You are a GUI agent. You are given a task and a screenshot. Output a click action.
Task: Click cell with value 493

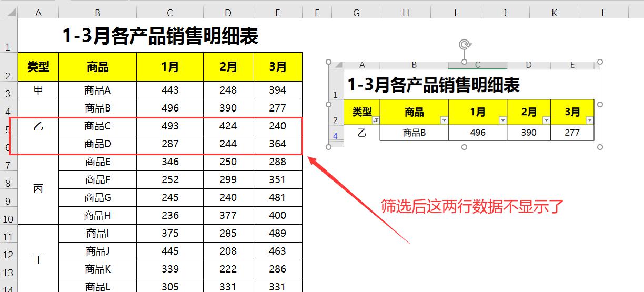(x=170, y=126)
